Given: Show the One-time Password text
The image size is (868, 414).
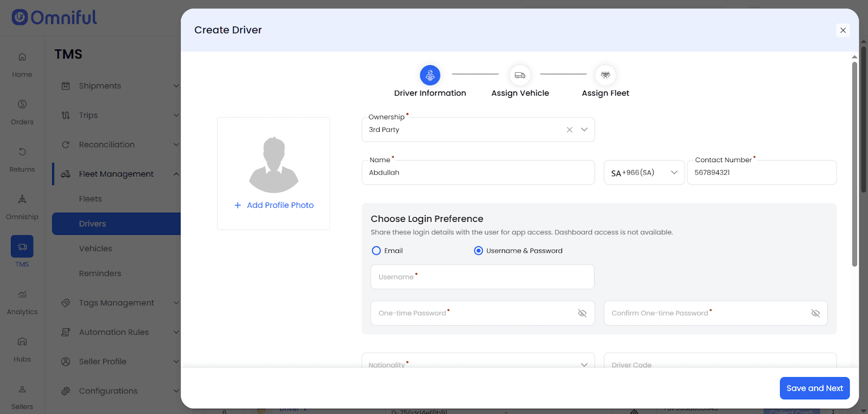Looking at the screenshot, I should click(582, 313).
